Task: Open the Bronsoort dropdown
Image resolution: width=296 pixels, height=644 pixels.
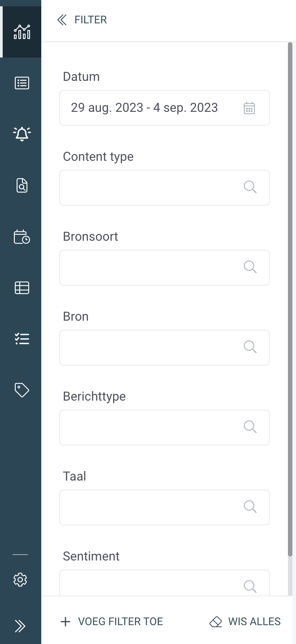Action: [165, 268]
